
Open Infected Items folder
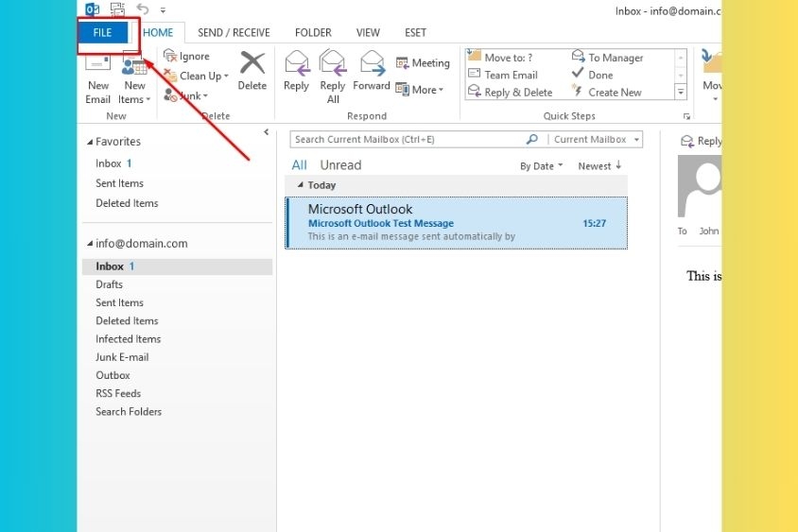pyautogui.click(x=129, y=338)
